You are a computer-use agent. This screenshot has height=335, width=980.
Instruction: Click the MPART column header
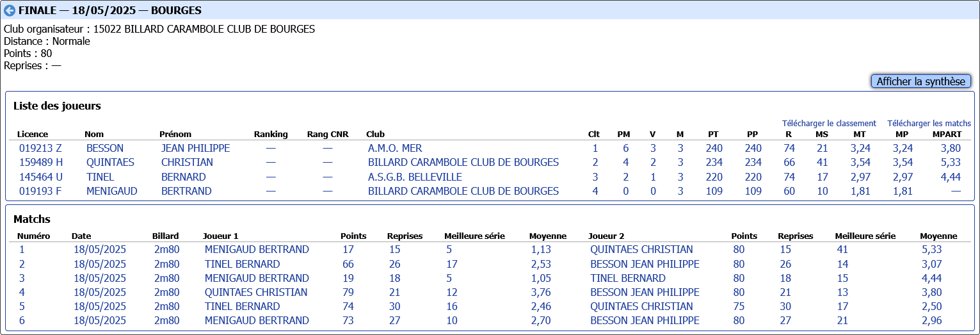click(x=947, y=135)
